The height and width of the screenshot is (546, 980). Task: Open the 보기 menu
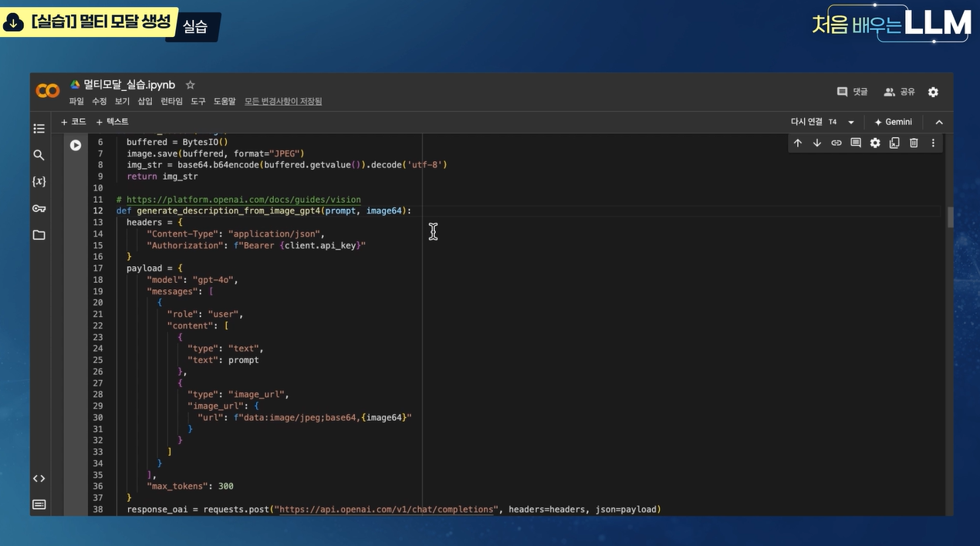122,101
